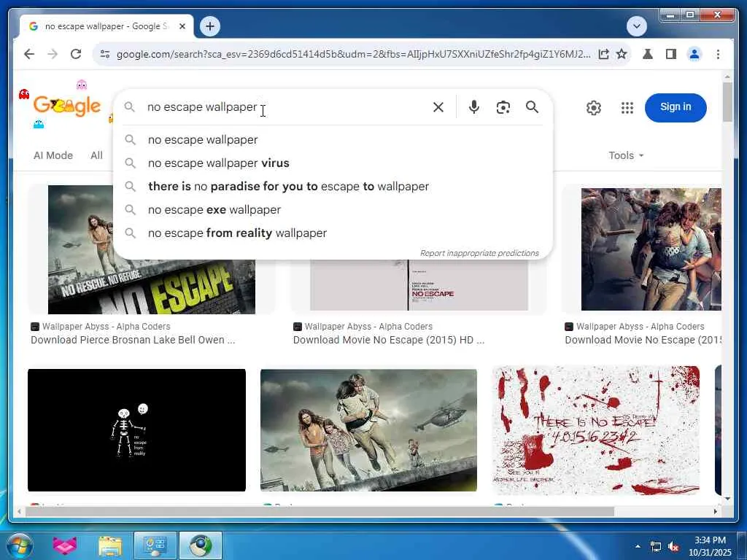Image resolution: width=747 pixels, height=560 pixels.
Task: Open site information icon in address bar
Action: pos(105,54)
